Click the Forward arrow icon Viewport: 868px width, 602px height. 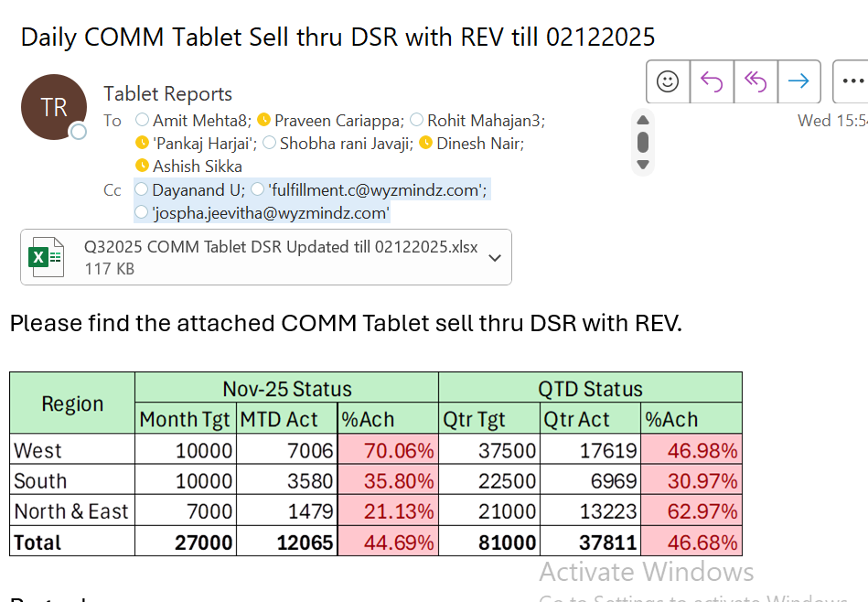[798, 81]
